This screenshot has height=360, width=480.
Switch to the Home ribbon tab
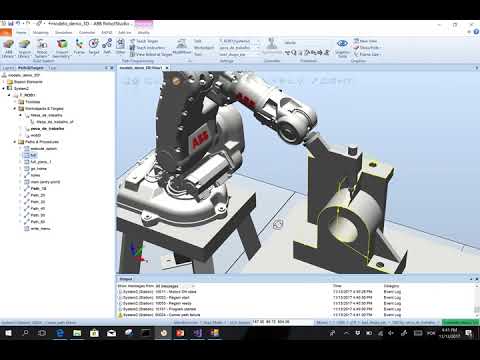click(x=21, y=33)
